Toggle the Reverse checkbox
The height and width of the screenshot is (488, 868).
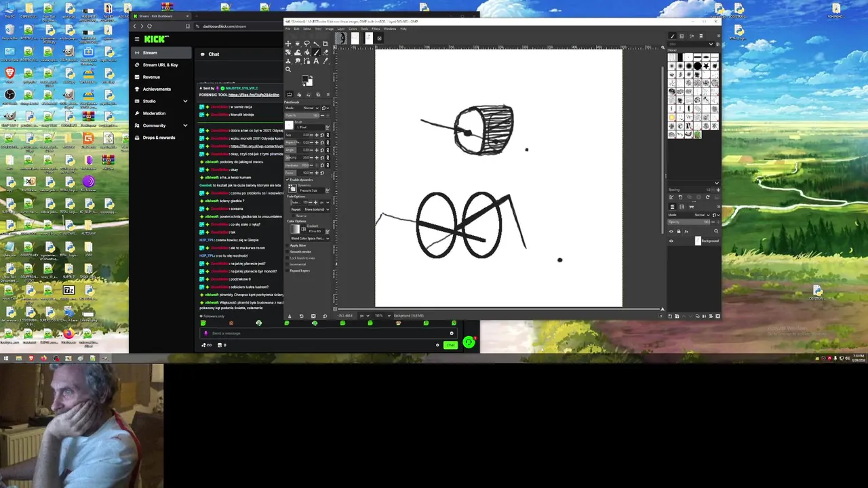pyautogui.click(x=293, y=216)
